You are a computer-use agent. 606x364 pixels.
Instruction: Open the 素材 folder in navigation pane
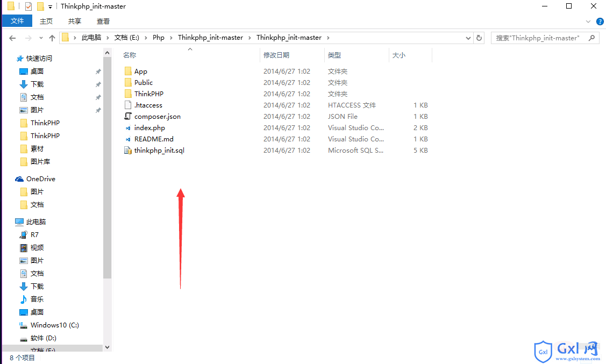click(37, 149)
